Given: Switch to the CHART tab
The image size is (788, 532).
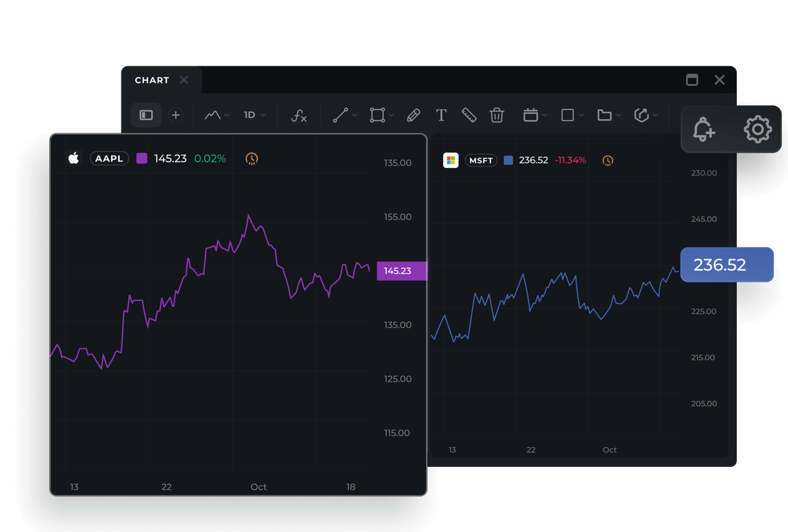Looking at the screenshot, I should (x=152, y=80).
